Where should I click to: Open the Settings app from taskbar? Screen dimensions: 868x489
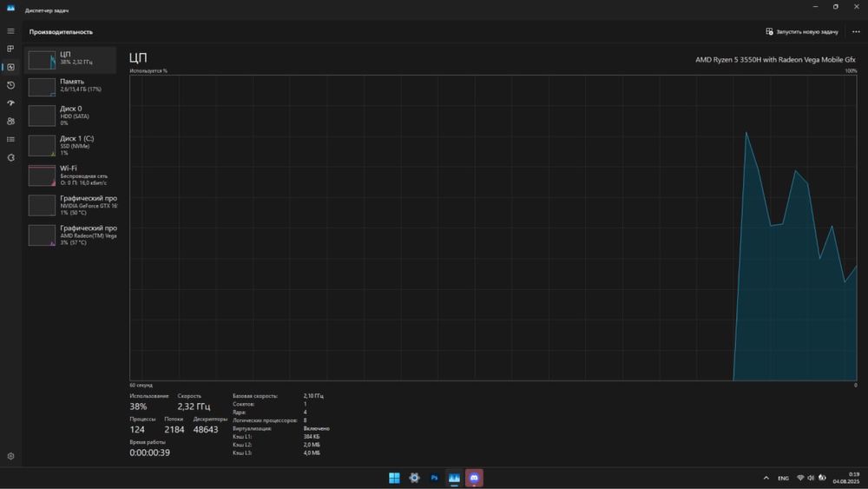point(414,478)
